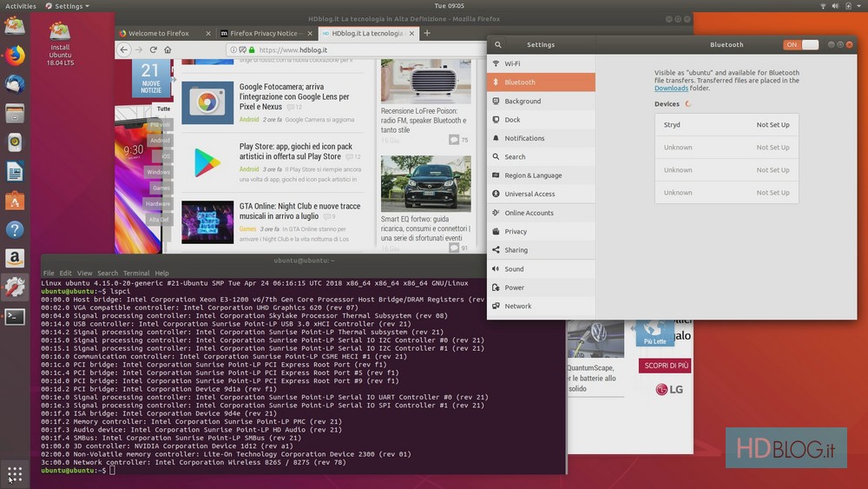Show applications grid in the dock

15,474
